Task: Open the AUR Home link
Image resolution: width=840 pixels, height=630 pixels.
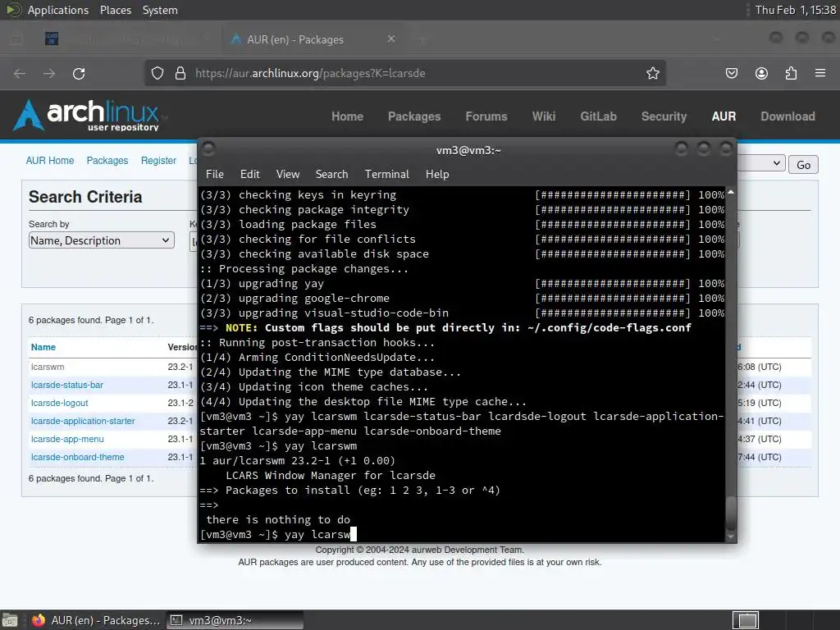Action: pos(50,160)
